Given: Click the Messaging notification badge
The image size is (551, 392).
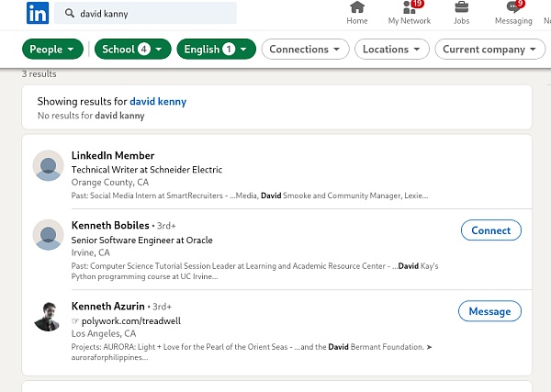Looking at the screenshot, I should [x=520, y=4].
